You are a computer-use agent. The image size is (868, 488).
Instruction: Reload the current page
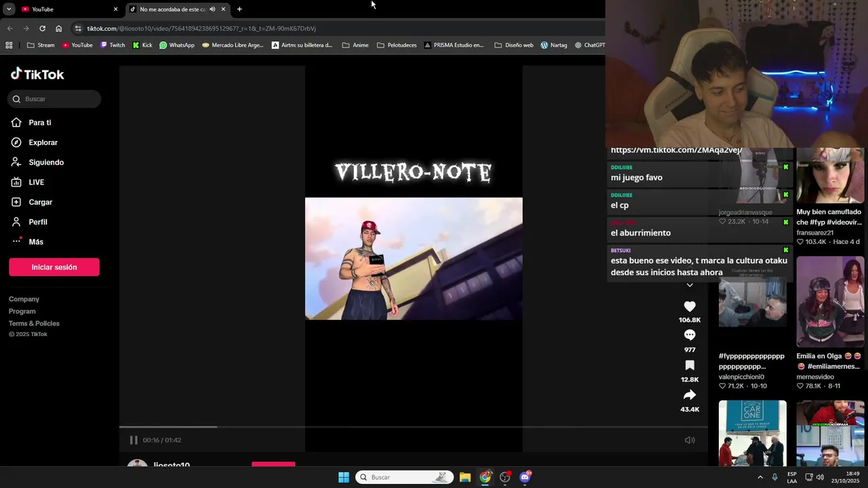pyautogui.click(x=42, y=28)
